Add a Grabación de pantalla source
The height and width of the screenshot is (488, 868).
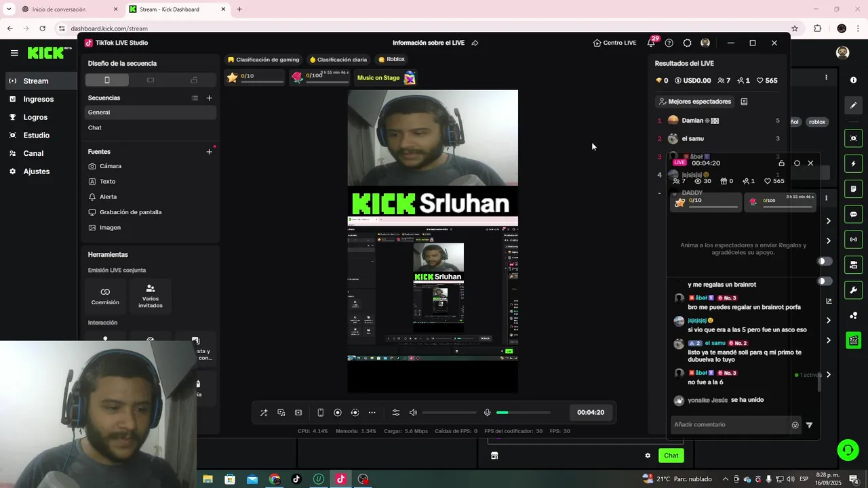click(x=125, y=212)
